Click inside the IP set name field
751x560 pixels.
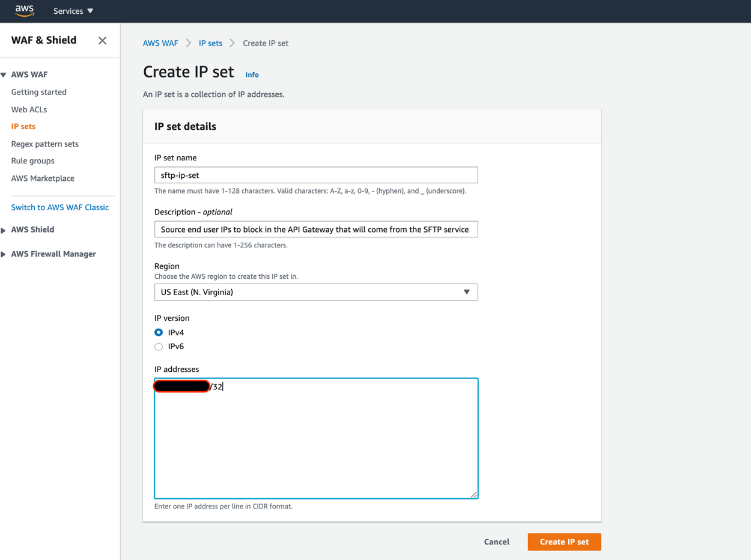(x=316, y=174)
